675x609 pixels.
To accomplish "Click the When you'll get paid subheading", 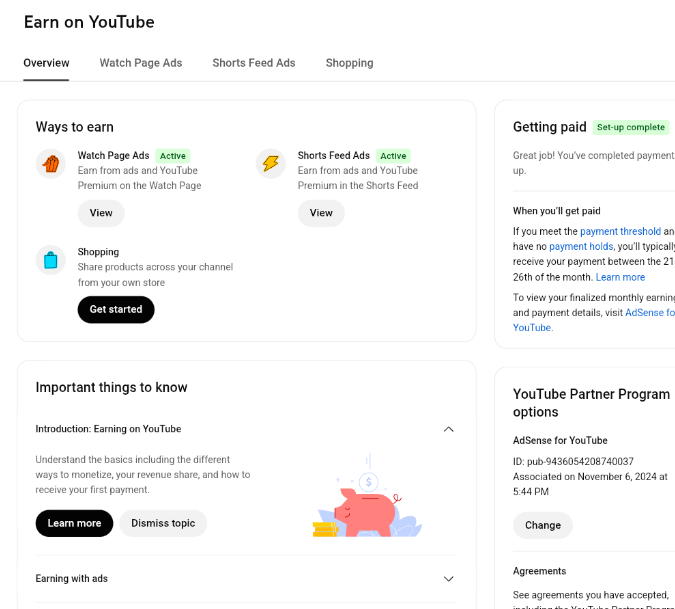I will point(556,211).
